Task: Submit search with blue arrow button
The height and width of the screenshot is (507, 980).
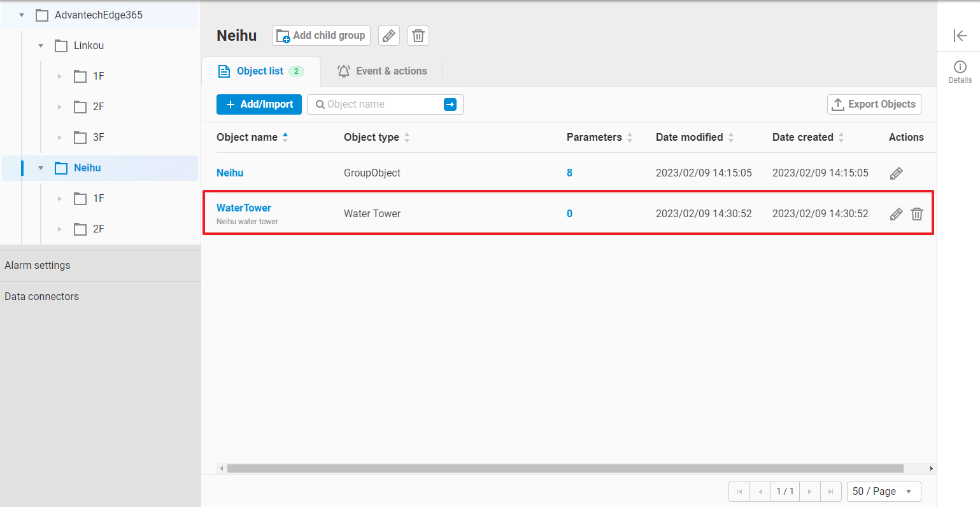Action: [450, 104]
